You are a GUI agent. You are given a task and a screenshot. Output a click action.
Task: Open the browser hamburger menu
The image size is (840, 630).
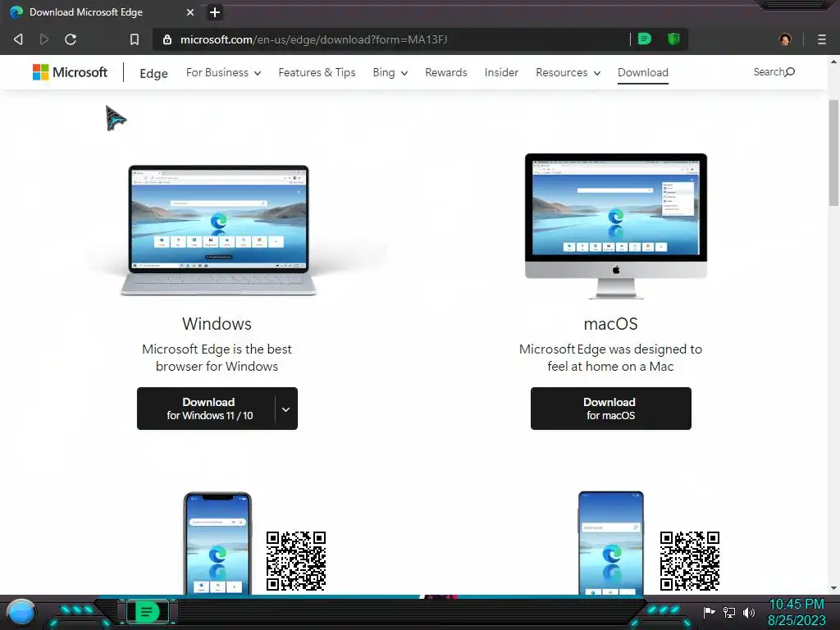(x=822, y=39)
